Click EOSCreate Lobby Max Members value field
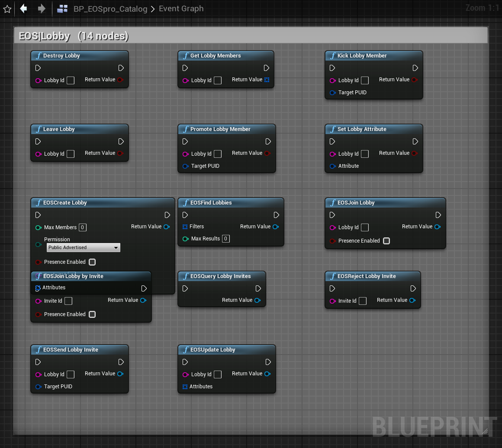This screenshot has width=502, height=448. point(83,227)
